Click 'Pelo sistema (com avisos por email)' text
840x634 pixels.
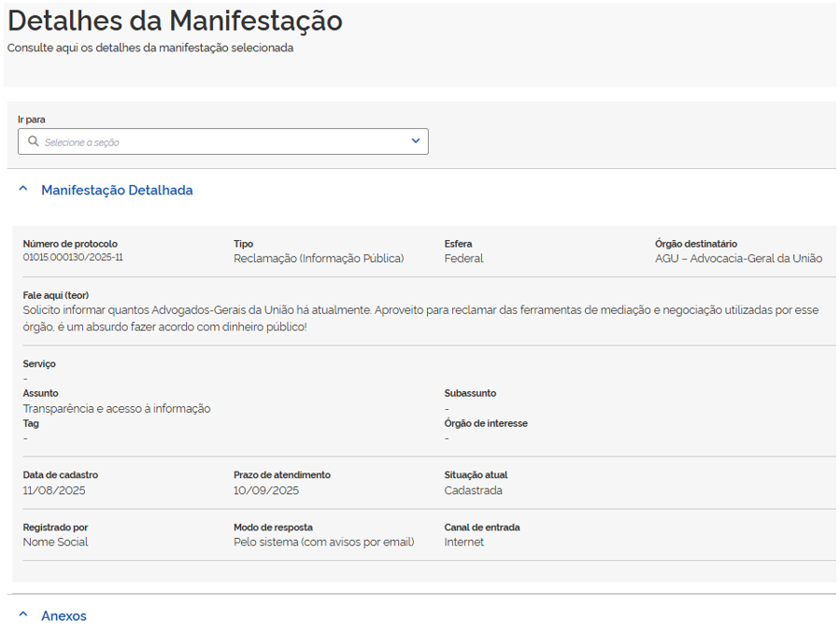pos(323,542)
